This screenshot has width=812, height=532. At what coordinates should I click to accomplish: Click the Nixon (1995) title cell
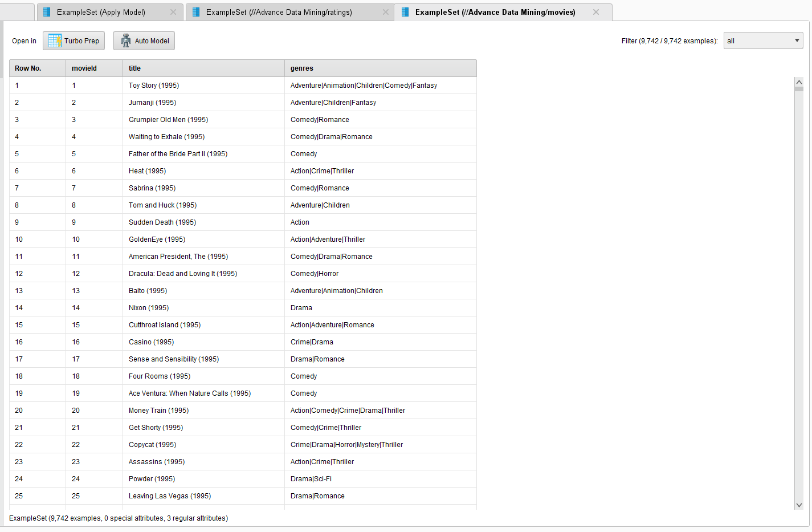(203, 308)
